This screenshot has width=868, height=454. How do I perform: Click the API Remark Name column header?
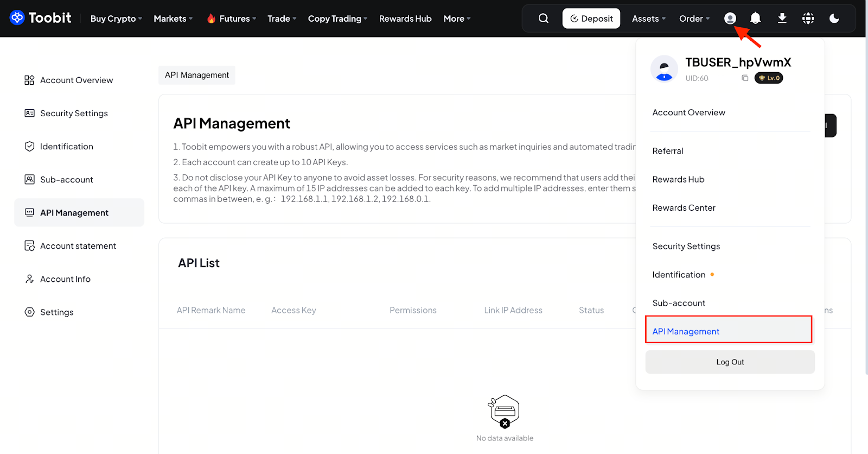coord(211,310)
